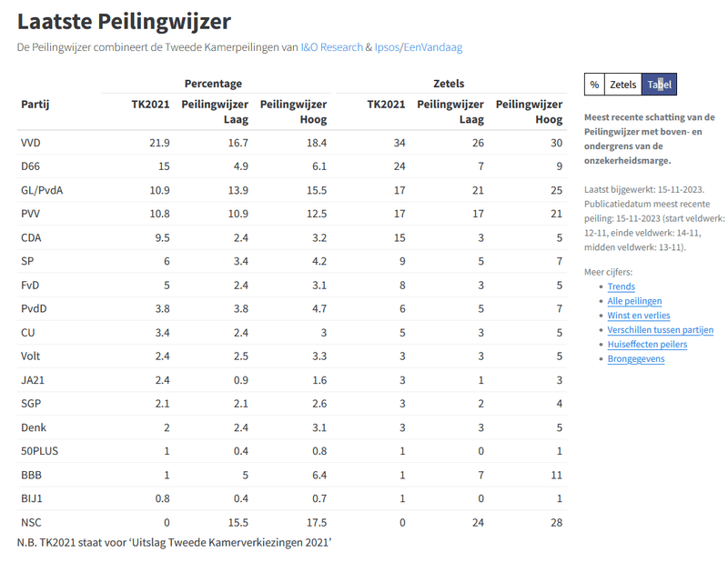The image size is (728, 562).
Task: Select the VVD row label
Action: 30,143
